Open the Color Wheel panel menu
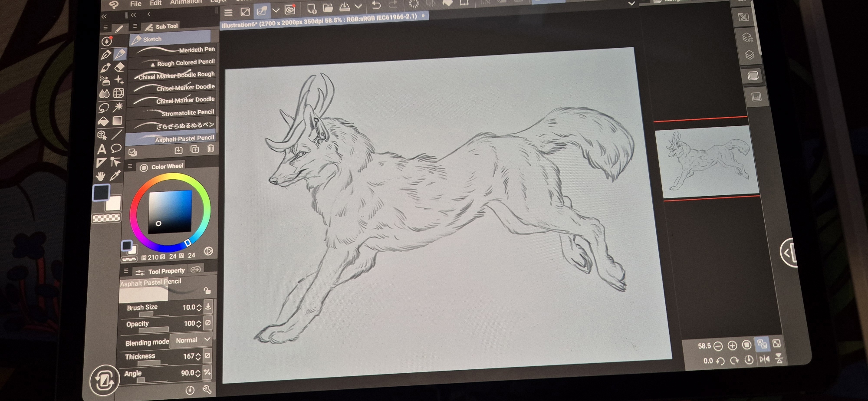The height and width of the screenshot is (401, 868). (130, 166)
